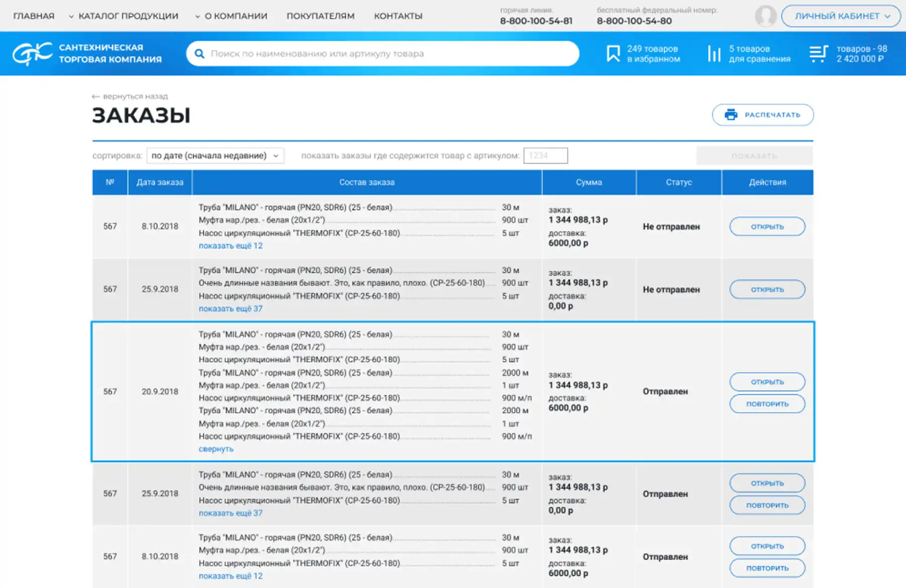
Task: Open favorites via bookmark icon
Action: pyautogui.click(x=613, y=53)
